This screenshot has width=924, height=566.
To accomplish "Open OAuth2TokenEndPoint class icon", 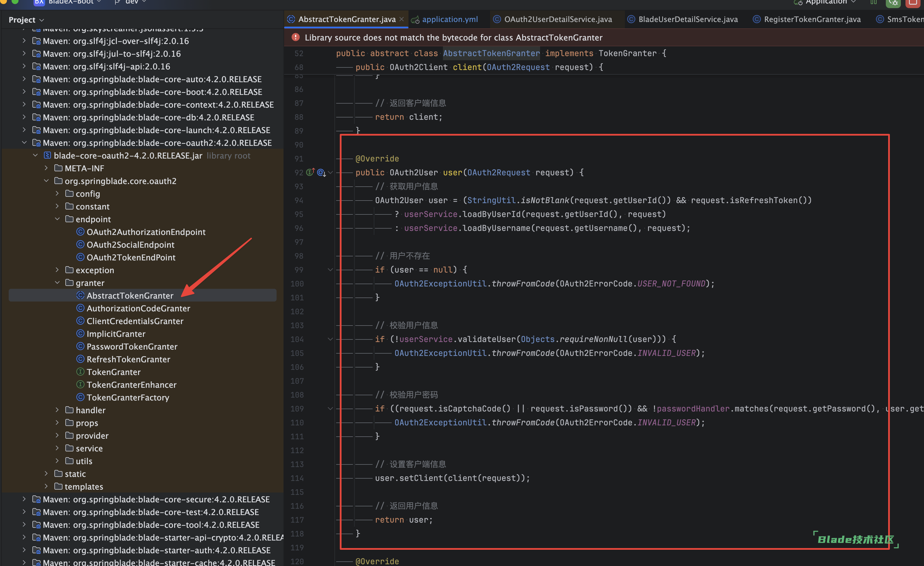I will pos(80,257).
